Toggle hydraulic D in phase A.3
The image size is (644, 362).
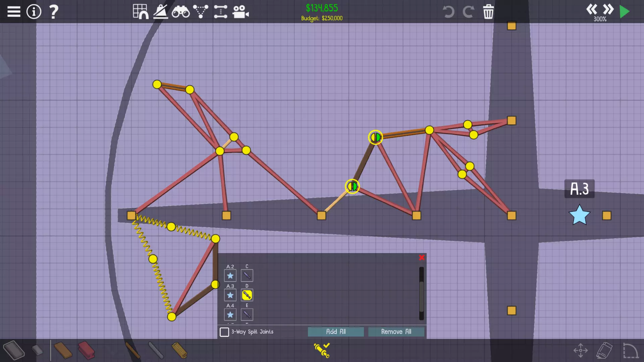coord(247,295)
